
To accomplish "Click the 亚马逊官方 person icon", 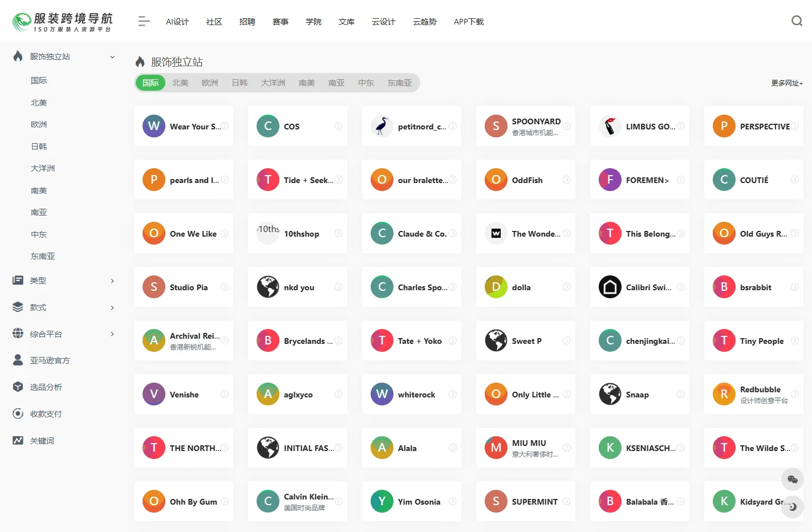I will (x=18, y=360).
